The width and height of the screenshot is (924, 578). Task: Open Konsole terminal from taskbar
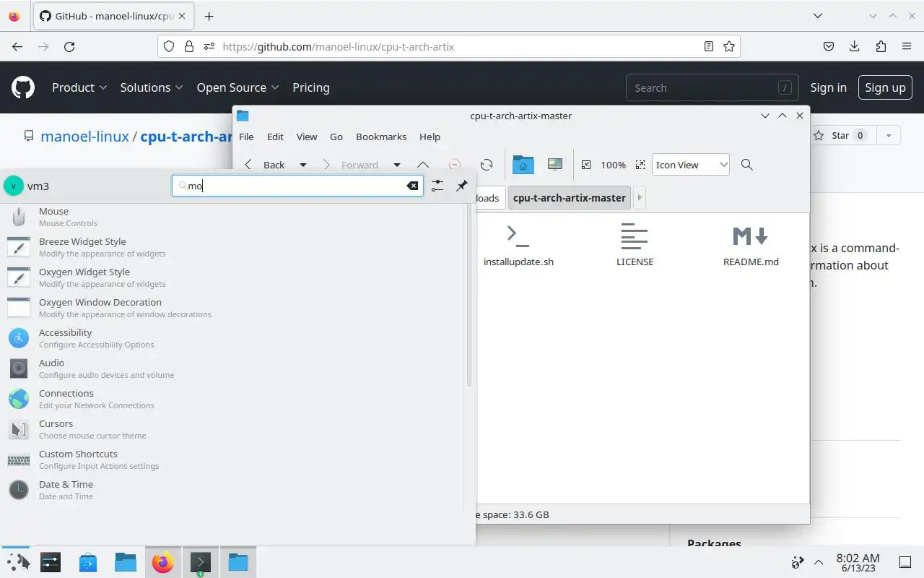pyautogui.click(x=200, y=562)
